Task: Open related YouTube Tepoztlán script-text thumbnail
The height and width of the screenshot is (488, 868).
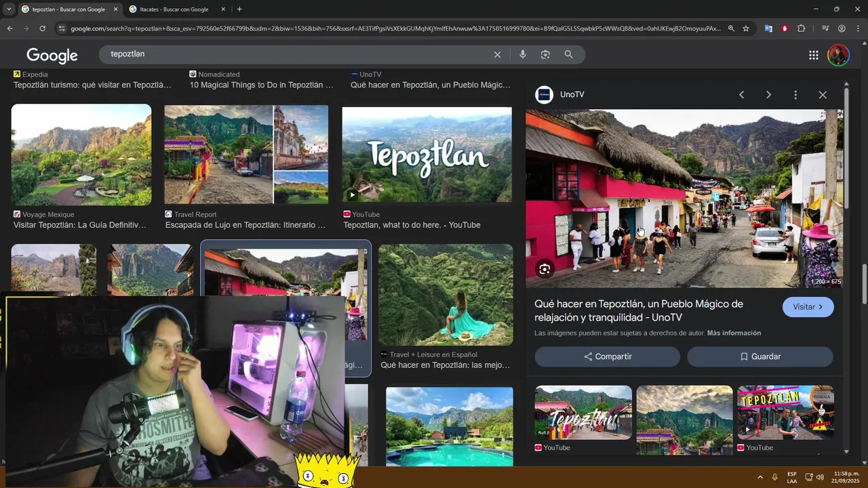Action: tap(583, 413)
